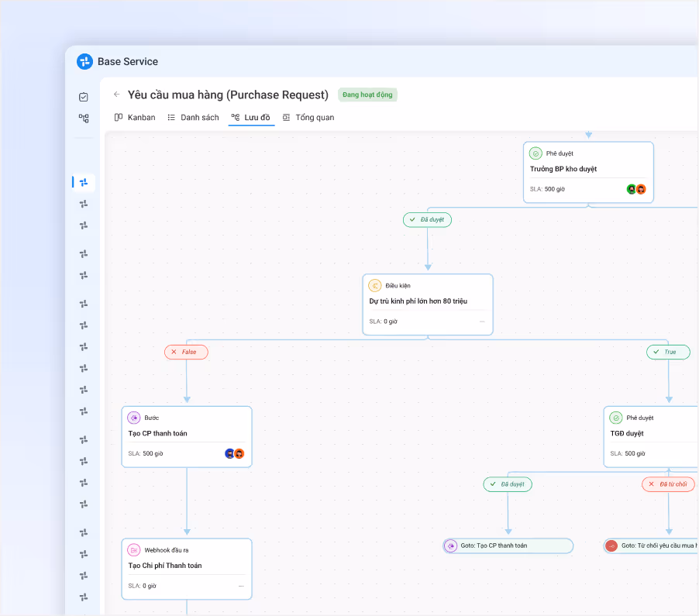Click the Đã duyệt label under TGĐ duyệt
The image size is (699, 616).
click(508, 484)
